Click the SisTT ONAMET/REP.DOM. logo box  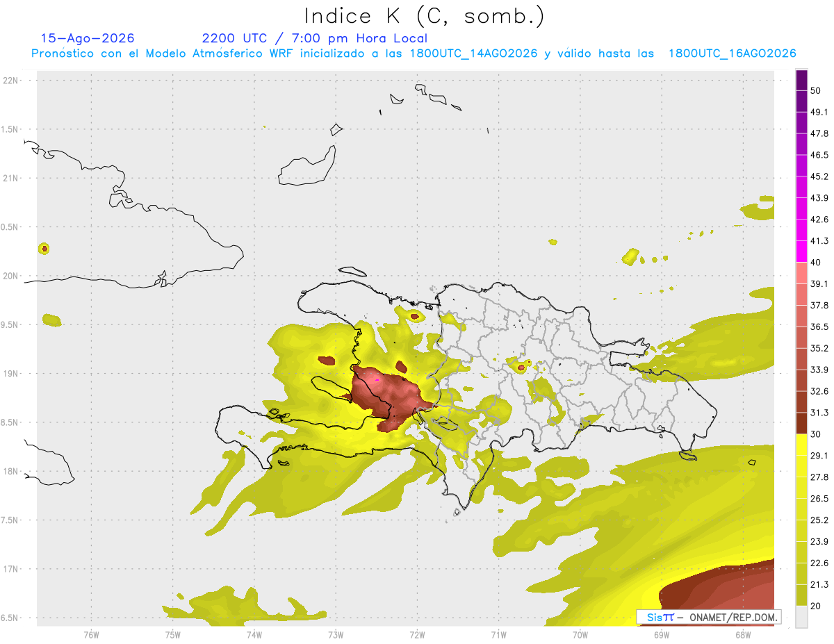point(709,617)
